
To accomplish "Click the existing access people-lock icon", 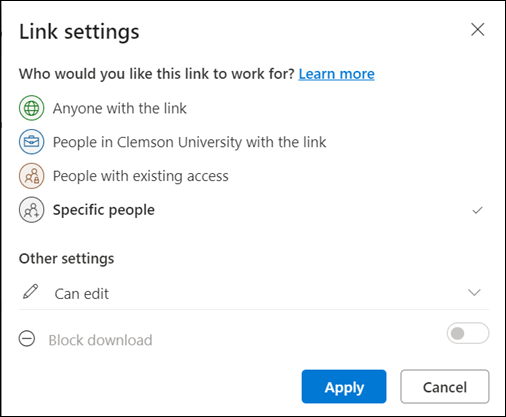I will [31, 176].
